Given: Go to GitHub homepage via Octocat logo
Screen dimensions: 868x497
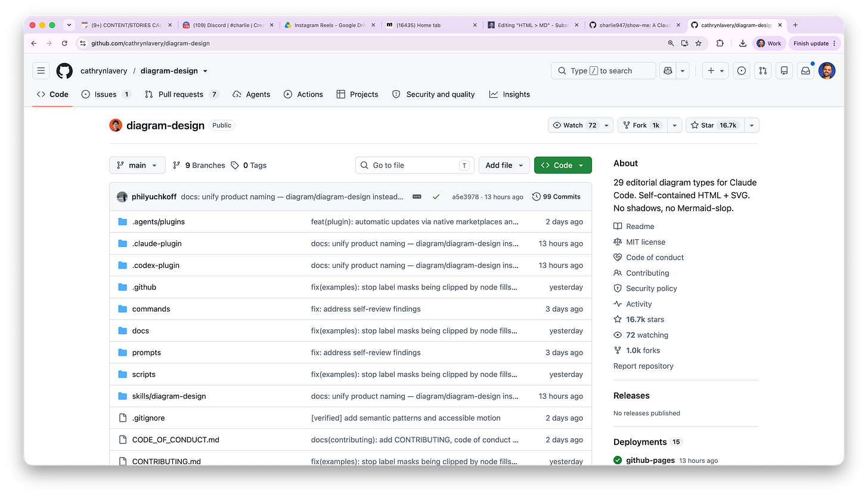Looking at the screenshot, I should pos(64,71).
